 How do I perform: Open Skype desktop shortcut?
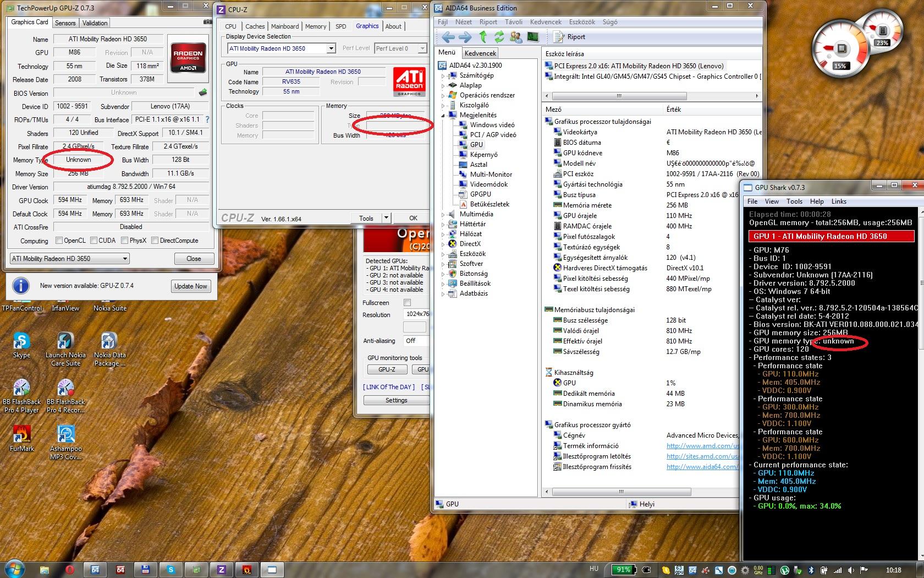pyautogui.click(x=21, y=346)
